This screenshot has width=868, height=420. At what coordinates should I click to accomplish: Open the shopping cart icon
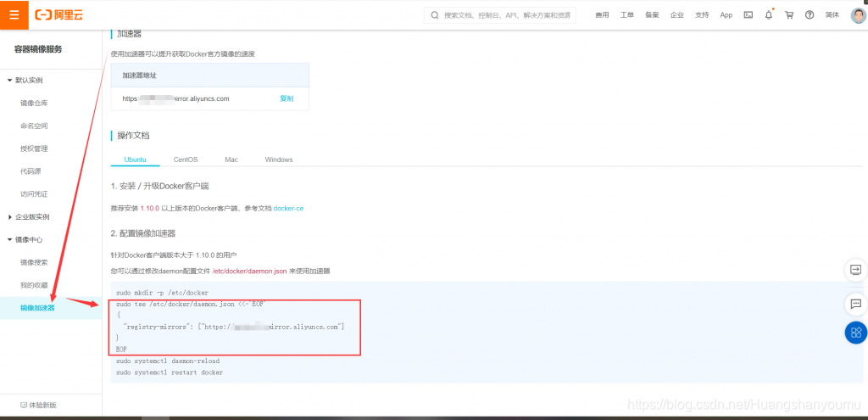coord(789,15)
